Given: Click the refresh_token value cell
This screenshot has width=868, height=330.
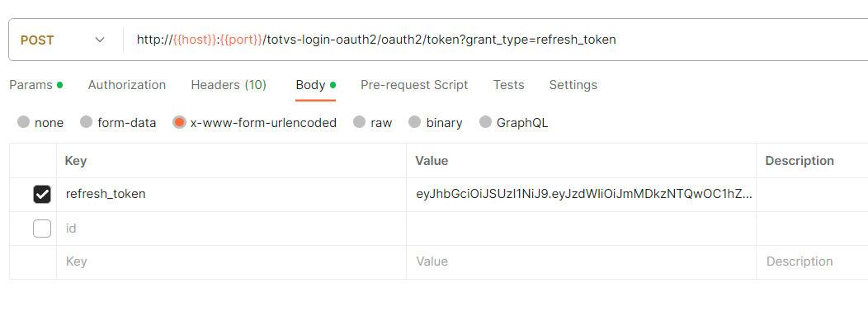Looking at the screenshot, I should pyautogui.click(x=583, y=195).
